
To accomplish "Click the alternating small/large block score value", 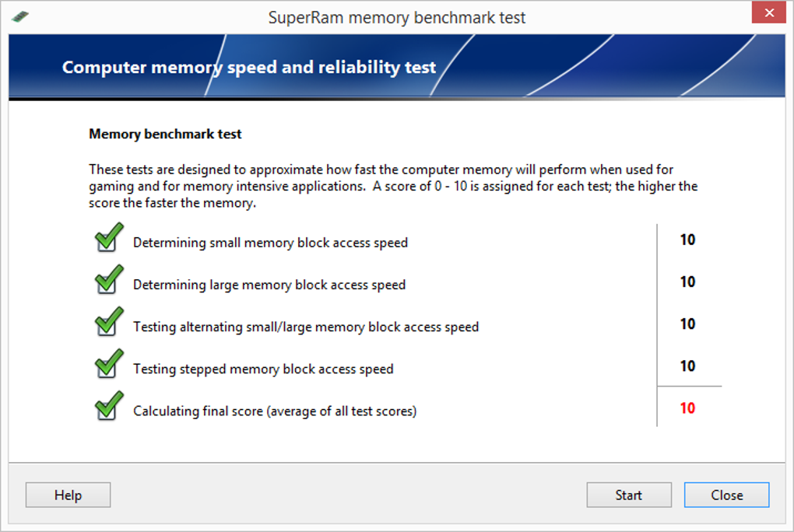I will (x=687, y=324).
